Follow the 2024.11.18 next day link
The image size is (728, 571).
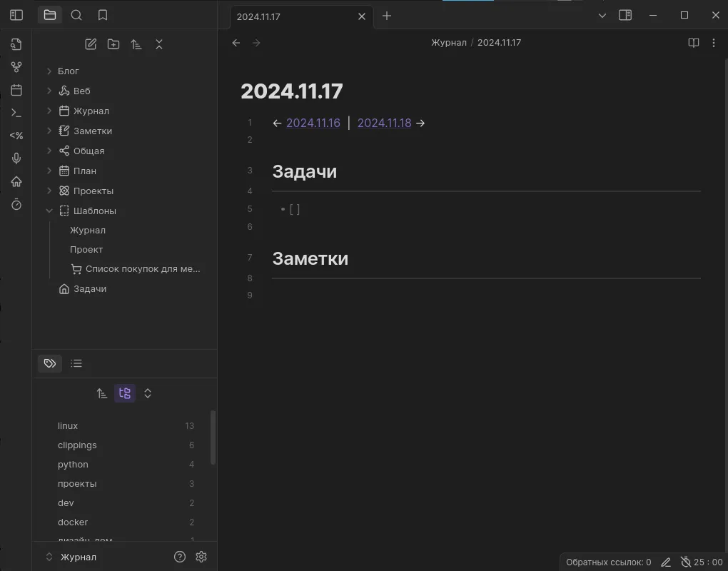(x=384, y=123)
